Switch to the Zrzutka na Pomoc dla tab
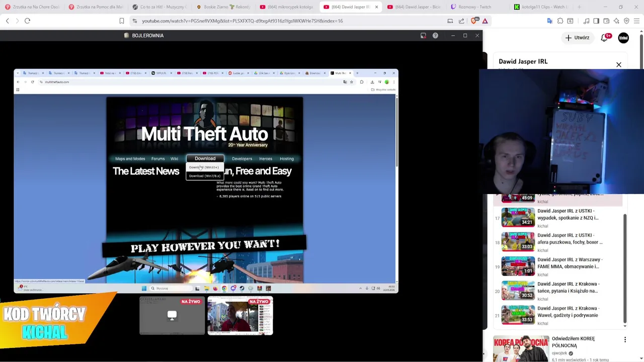This screenshot has height=362, width=644. tap(95, 7)
